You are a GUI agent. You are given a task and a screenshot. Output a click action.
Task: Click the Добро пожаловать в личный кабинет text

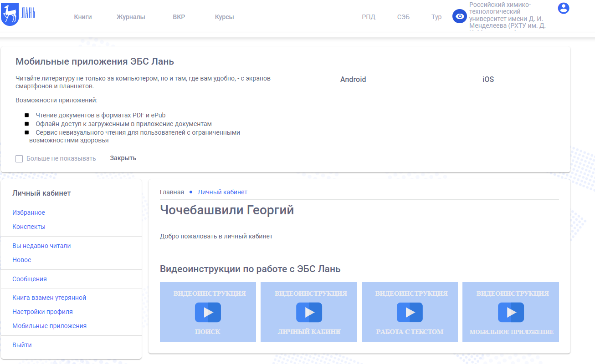[x=216, y=236]
